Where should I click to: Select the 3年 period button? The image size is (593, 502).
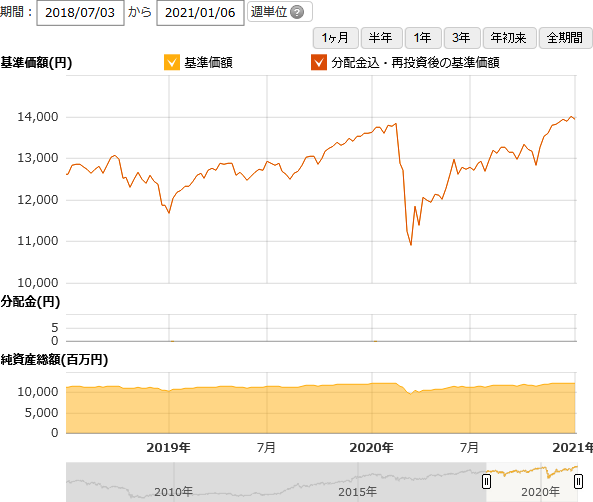(462, 38)
